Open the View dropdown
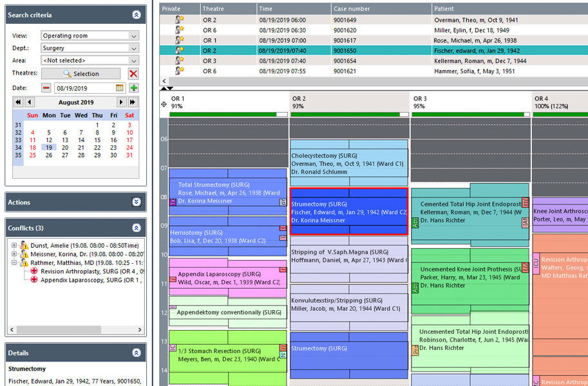Viewport: 588px width, 386px height. (133, 36)
